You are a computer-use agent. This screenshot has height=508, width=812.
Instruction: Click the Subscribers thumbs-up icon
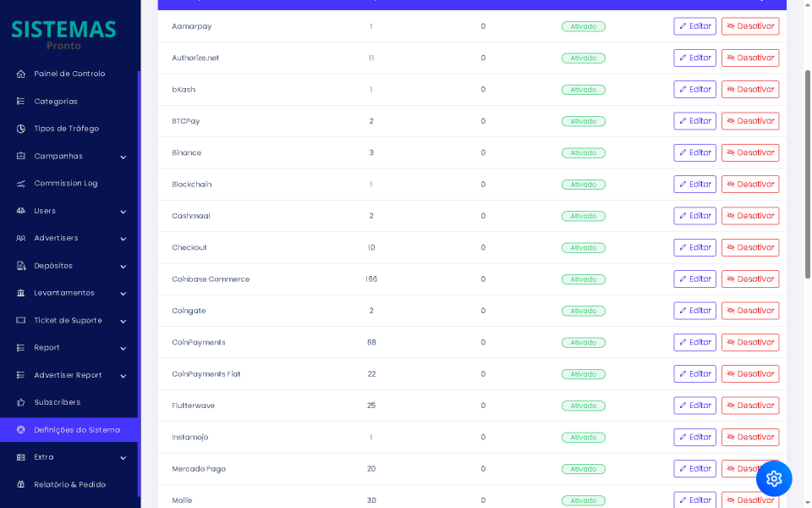21,402
